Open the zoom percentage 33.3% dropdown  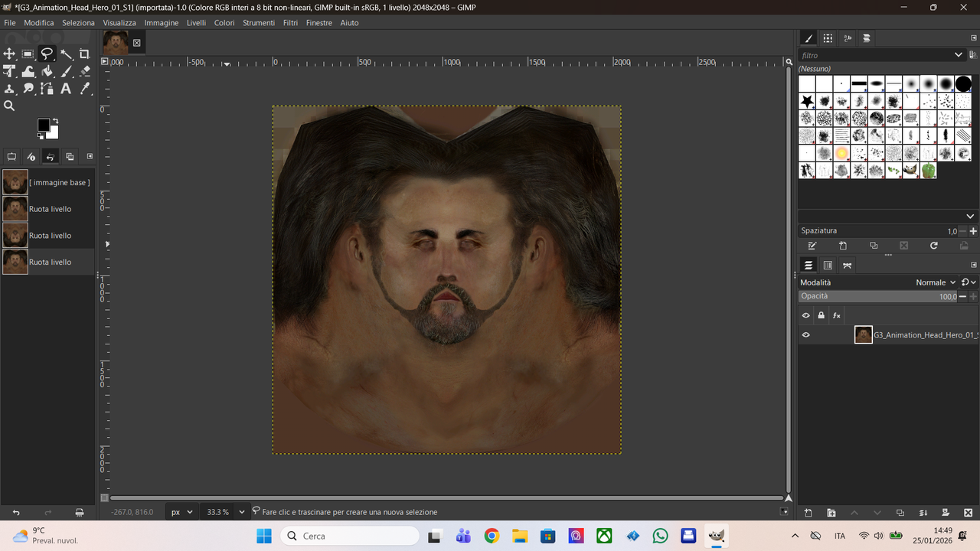pos(242,512)
